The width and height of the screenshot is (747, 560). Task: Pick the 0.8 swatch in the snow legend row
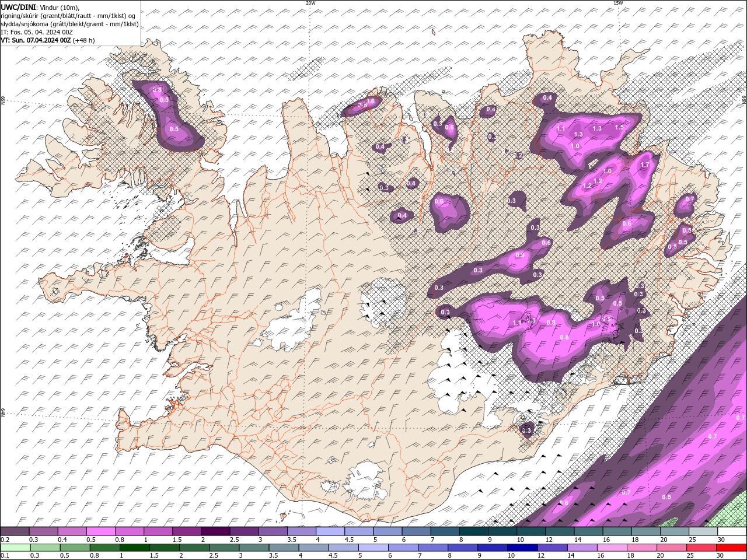tap(130, 531)
